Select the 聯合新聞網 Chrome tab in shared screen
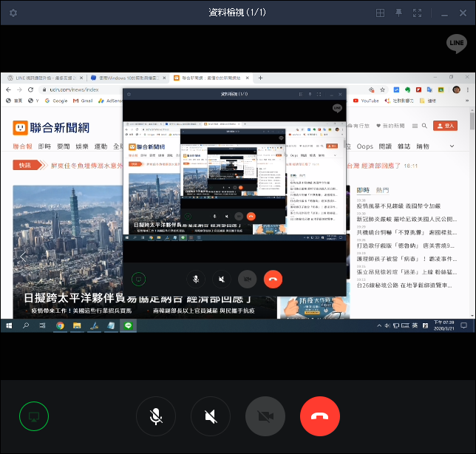The height and width of the screenshot is (454, 476). 211,78
